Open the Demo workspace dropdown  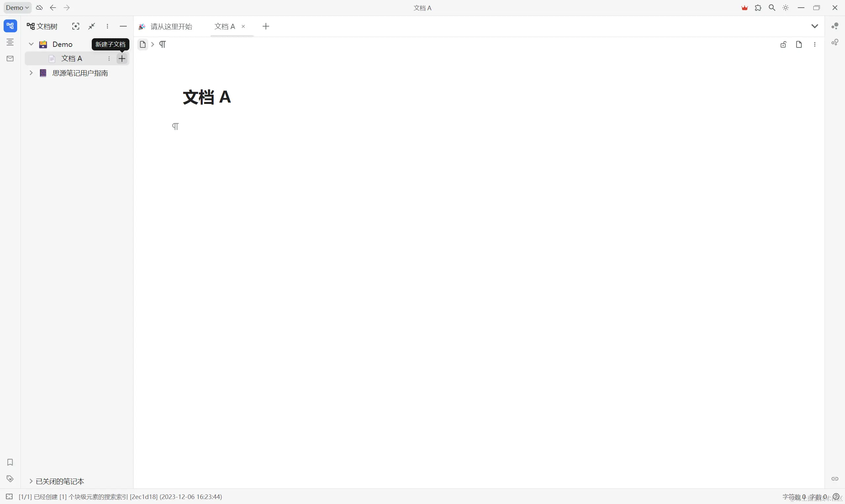[x=17, y=8]
